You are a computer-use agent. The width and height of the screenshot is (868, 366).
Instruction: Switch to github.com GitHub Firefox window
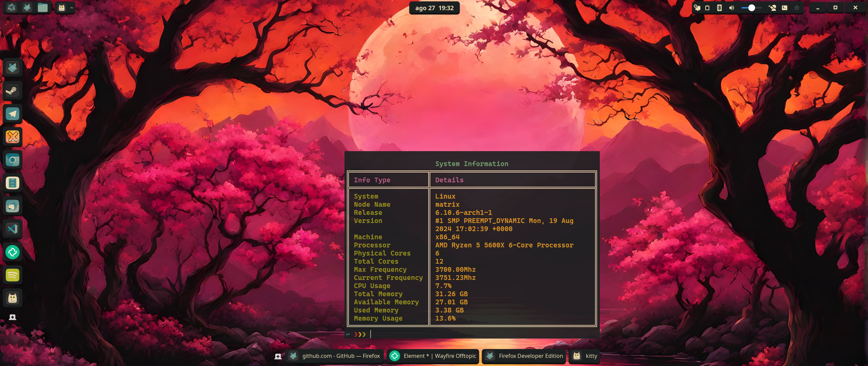tap(334, 356)
